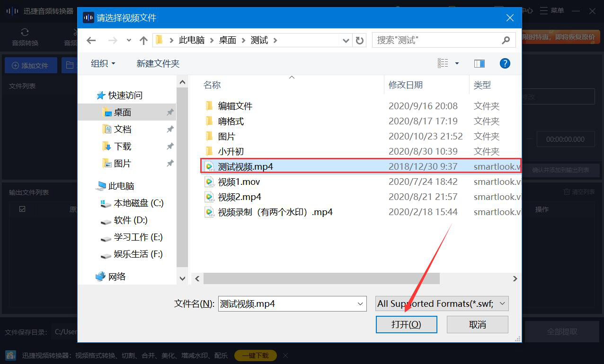Click 添加文件 in the converter window
Image resolution: width=604 pixels, height=364 pixels.
pyautogui.click(x=31, y=66)
